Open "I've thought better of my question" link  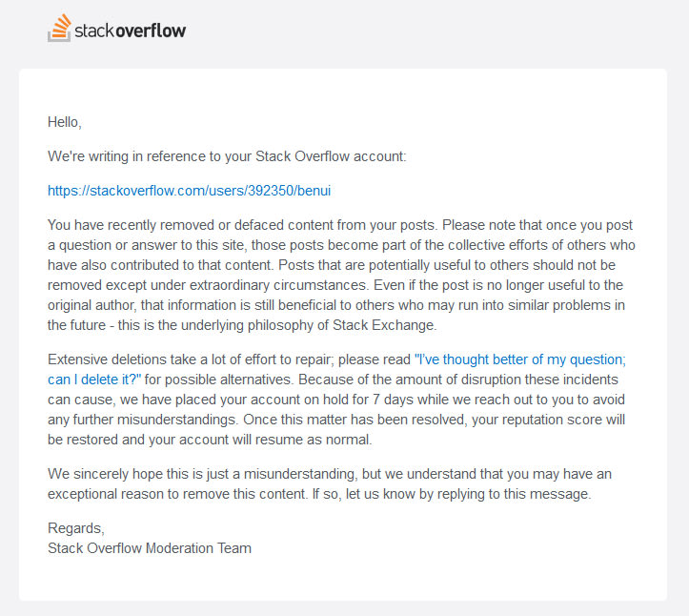[x=518, y=360]
